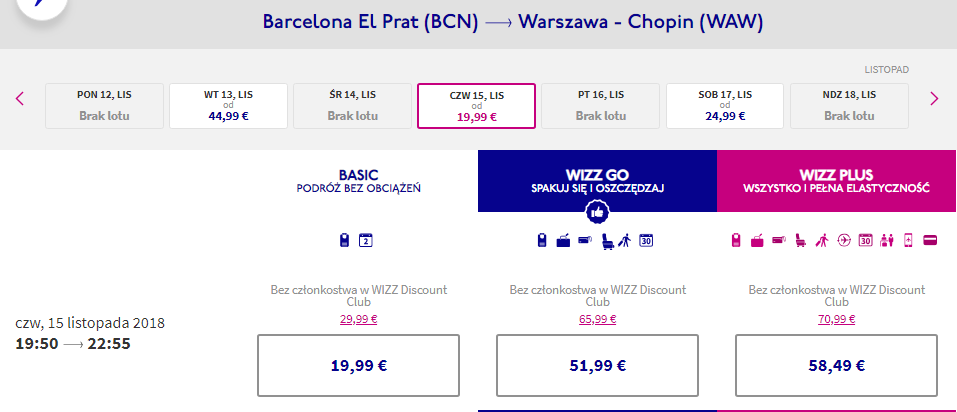Click the 2-day calendar icon under BASIC

366,240
